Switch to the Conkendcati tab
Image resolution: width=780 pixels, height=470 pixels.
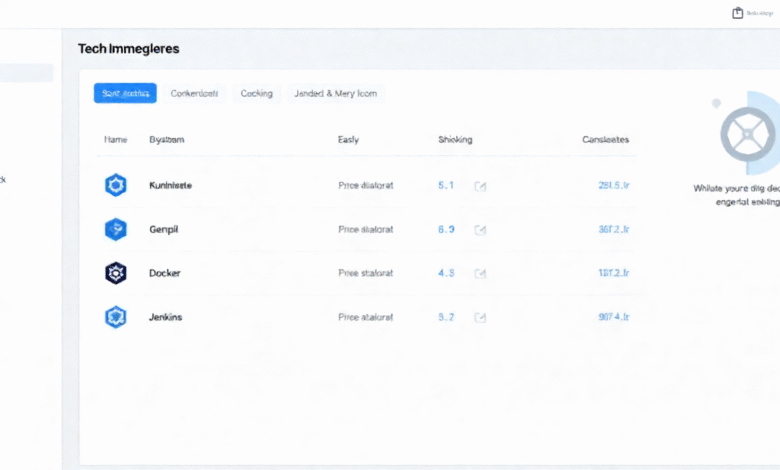point(194,93)
